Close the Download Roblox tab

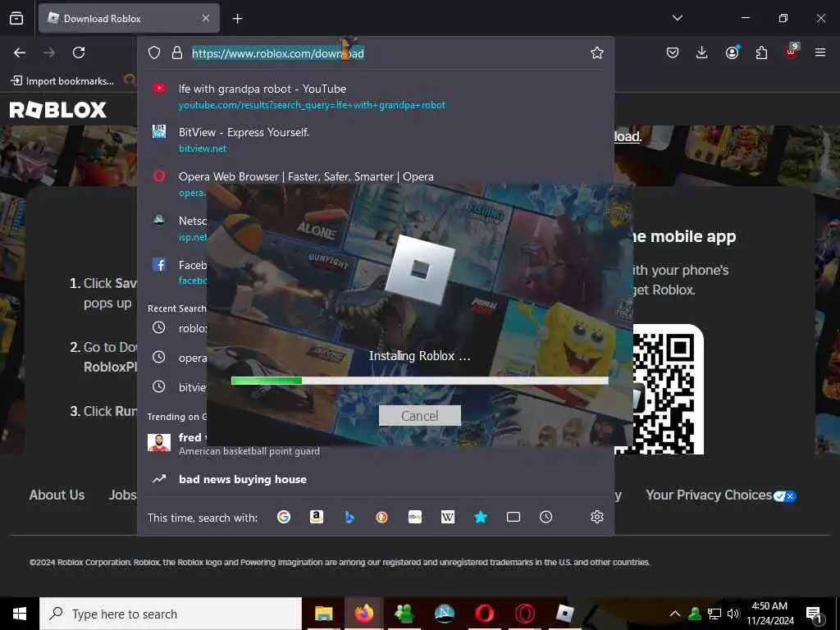[206, 18]
